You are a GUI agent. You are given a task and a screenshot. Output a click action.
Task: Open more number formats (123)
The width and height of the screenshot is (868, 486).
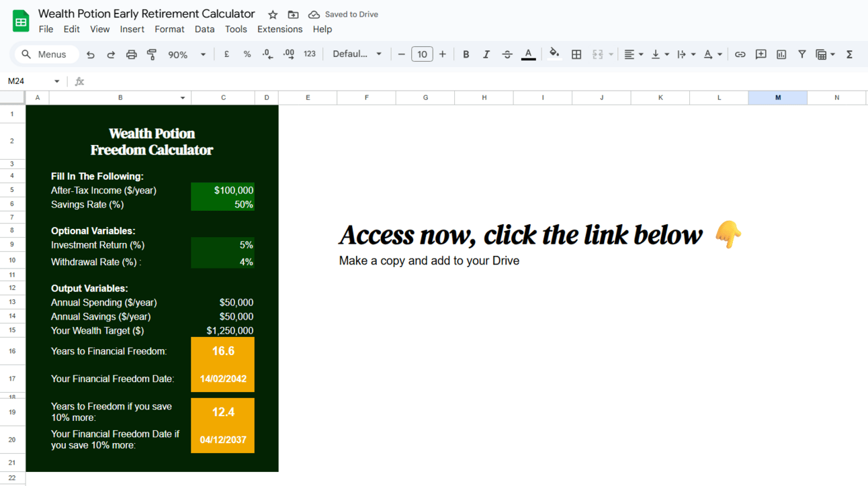(x=310, y=54)
